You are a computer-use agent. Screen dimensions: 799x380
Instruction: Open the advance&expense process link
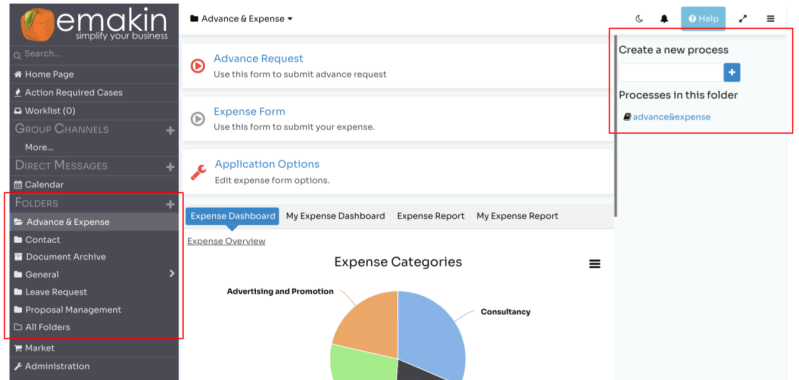click(671, 117)
